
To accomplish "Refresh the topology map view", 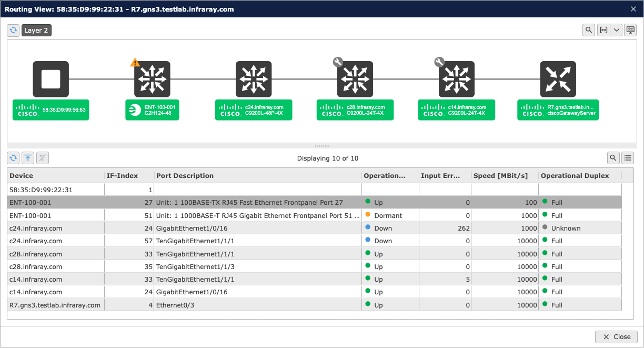I will coord(14,31).
